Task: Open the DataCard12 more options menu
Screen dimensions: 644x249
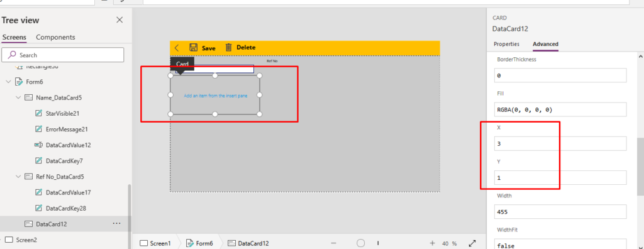Action: (116, 223)
